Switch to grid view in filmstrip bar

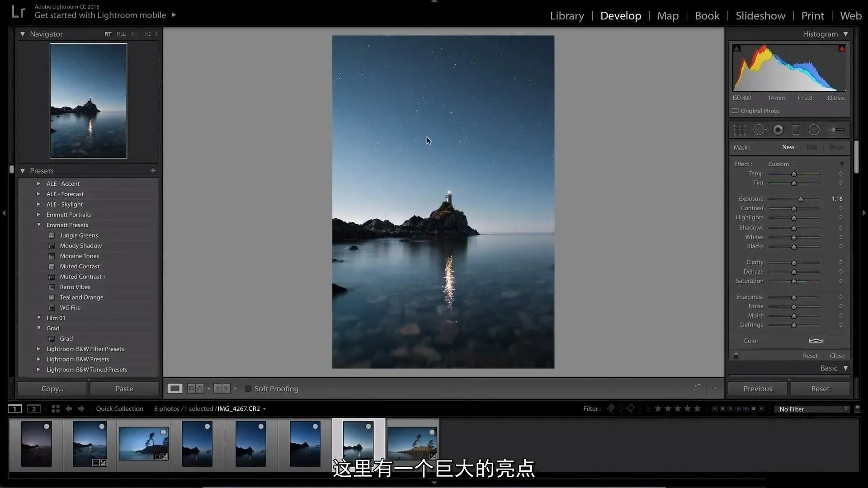56,408
